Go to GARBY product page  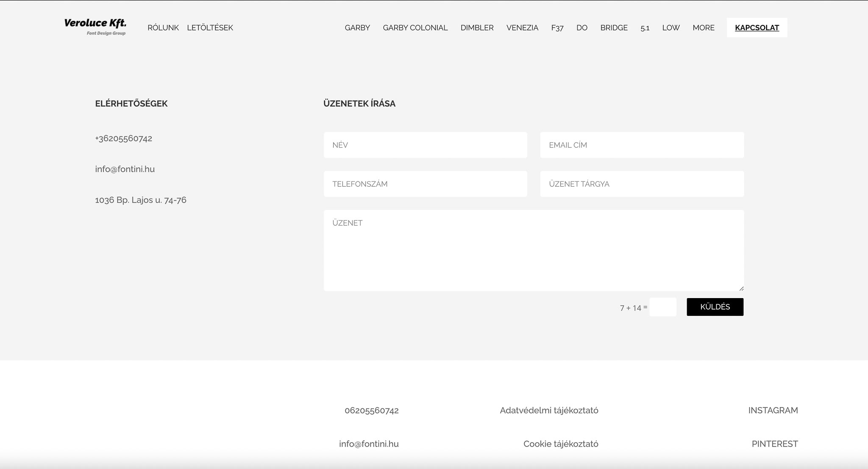(x=357, y=28)
